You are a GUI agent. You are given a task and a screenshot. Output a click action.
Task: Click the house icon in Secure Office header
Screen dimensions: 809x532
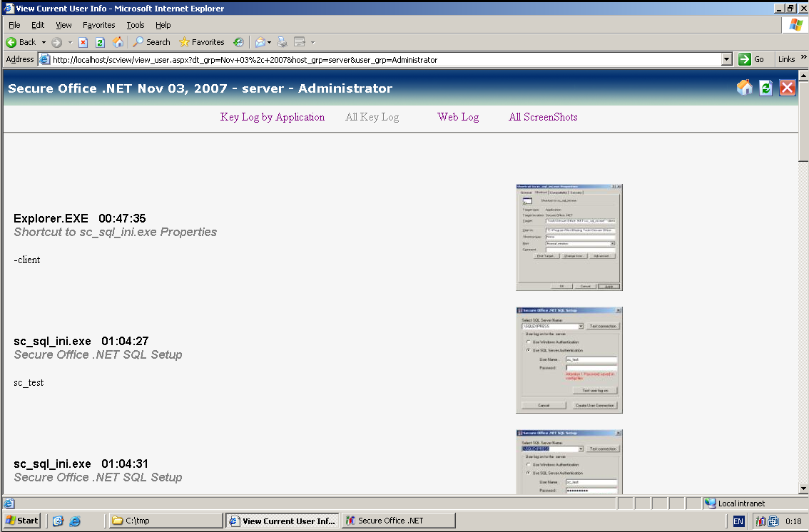(x=744, y=88)
